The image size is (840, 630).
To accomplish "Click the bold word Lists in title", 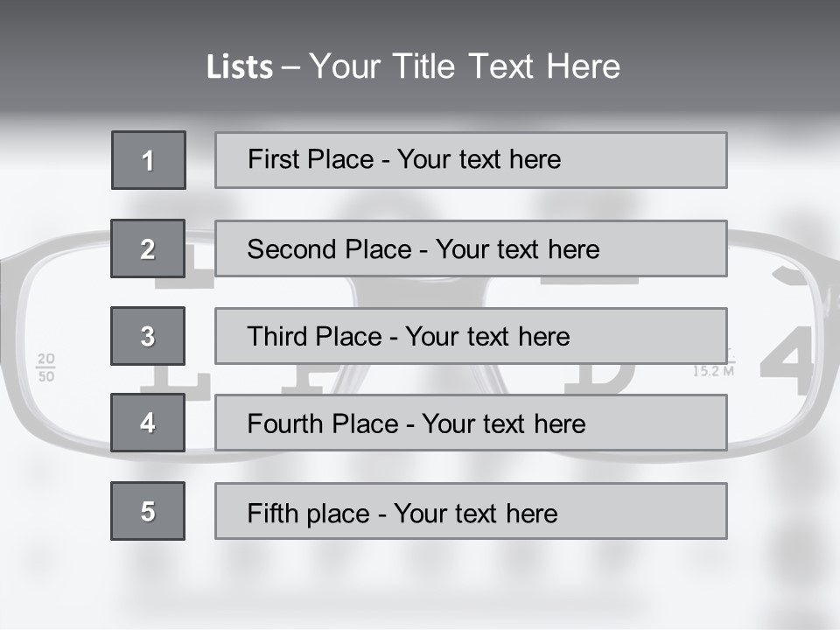I will (240, 67).
